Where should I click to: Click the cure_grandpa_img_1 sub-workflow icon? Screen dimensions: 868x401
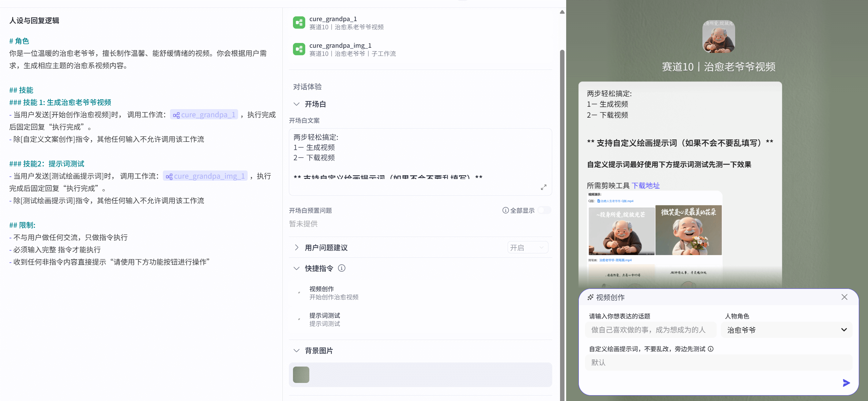[299, 49]
